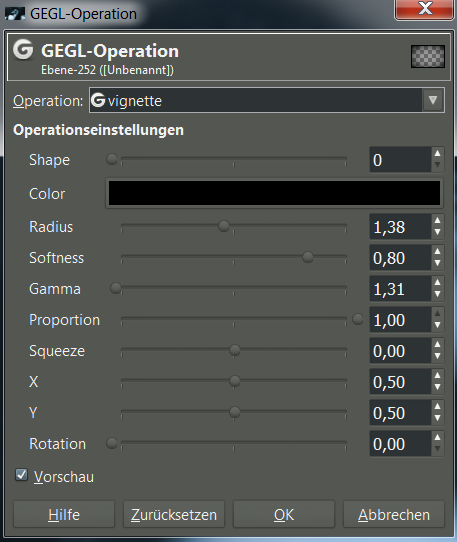Click the GEGL logo icon in the header
Screen dimensions: 457x542
click(23, 49)
